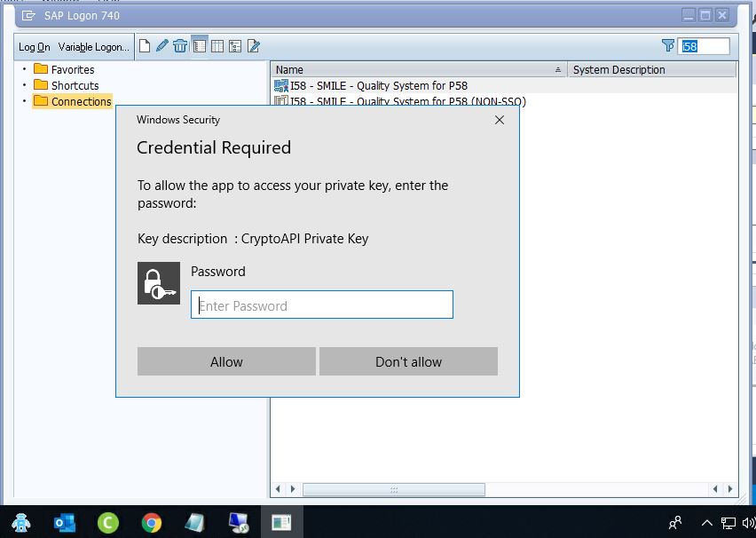Viewport: 756px width, 538px height.
Task: Click the trash Delete entry icon
Action: point(180,46)
